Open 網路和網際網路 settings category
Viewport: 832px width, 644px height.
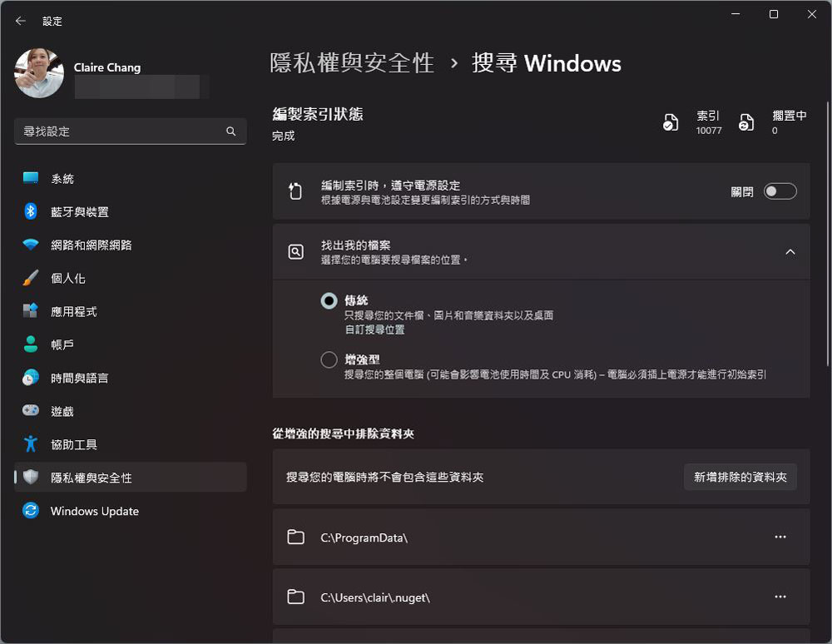(130, 245)
